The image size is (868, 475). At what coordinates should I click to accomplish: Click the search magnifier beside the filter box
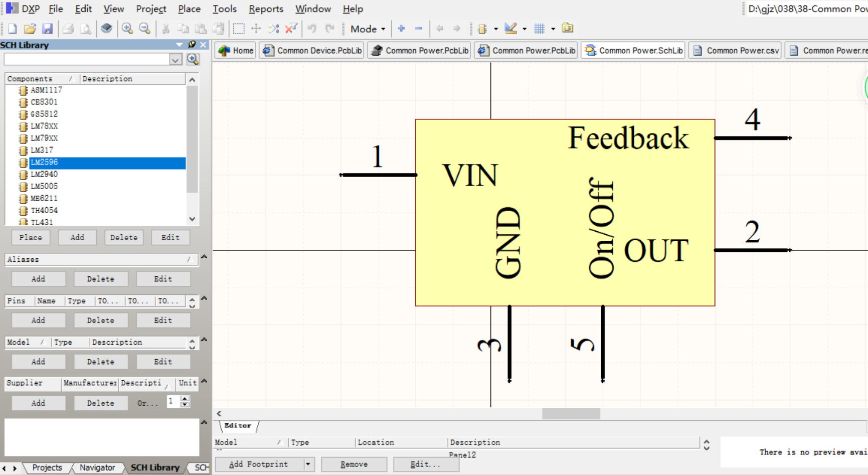193,60
